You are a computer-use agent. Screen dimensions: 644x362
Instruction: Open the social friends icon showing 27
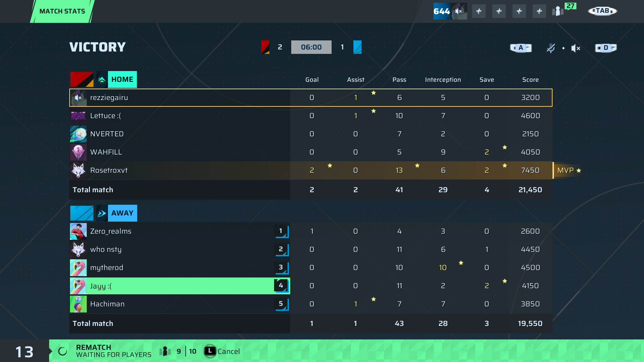point(563,10)
